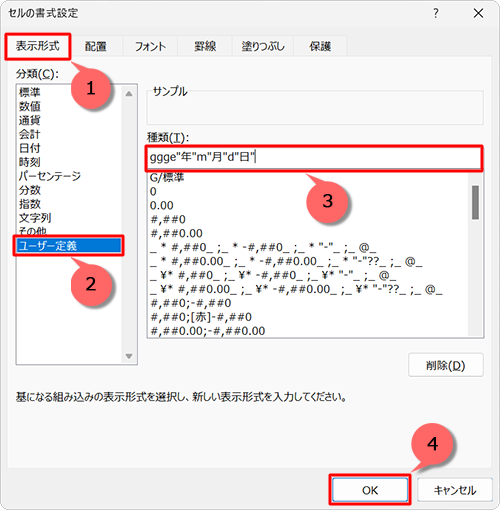This screenshot has width=500, height=510.
Task: Switch to the 罫線 tab
Action: coord(205,46)
